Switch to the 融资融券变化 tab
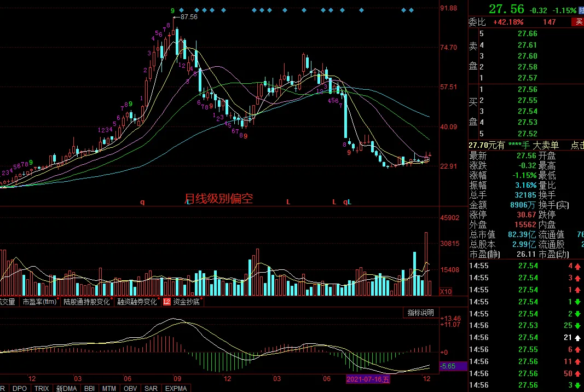 137,302
